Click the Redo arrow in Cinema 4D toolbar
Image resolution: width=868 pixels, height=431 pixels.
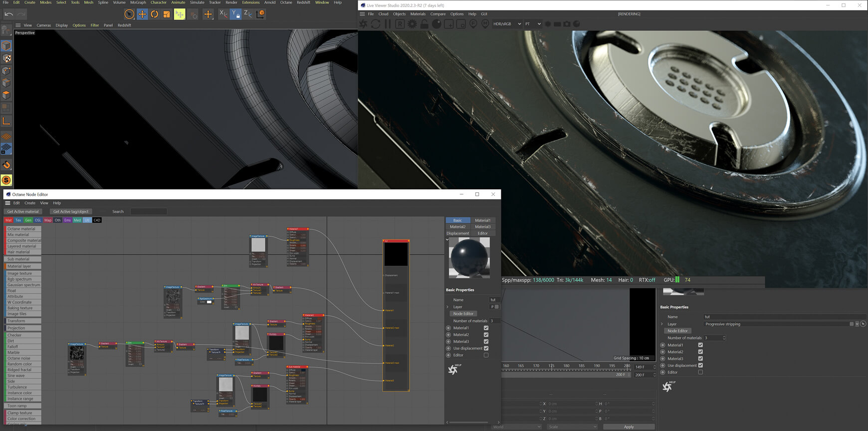tap(21, 14)
